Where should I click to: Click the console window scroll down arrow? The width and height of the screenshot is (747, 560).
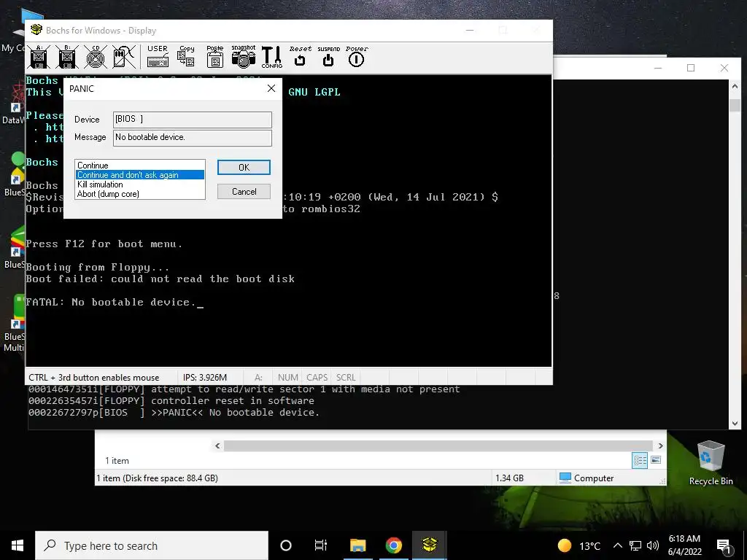(735, 424)
